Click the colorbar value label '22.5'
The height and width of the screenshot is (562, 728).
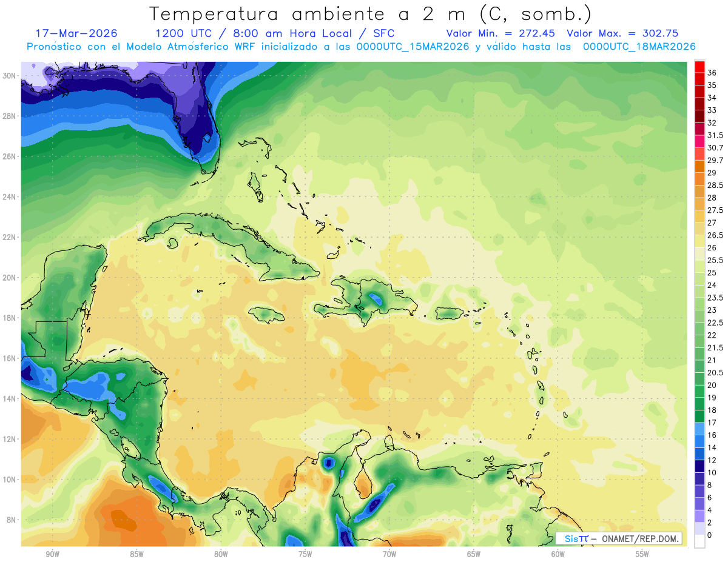click(715, 323)
